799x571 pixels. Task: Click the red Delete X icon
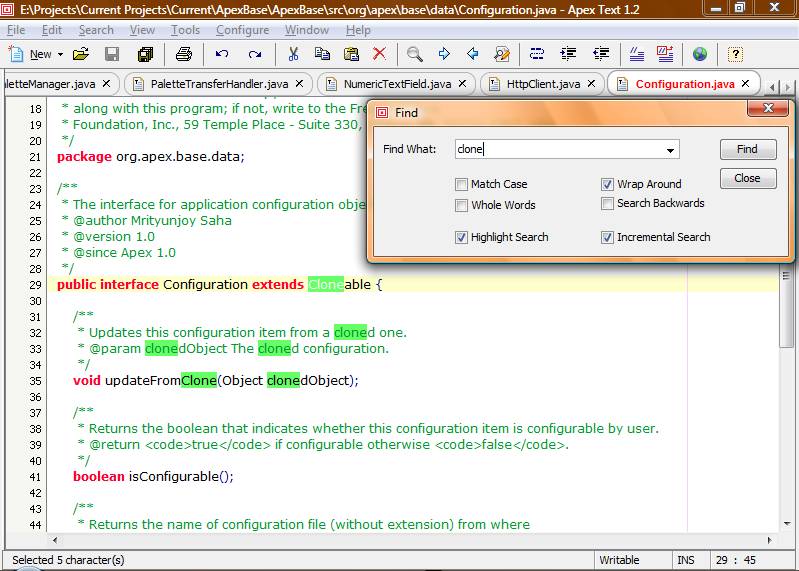tap(380, 53)
